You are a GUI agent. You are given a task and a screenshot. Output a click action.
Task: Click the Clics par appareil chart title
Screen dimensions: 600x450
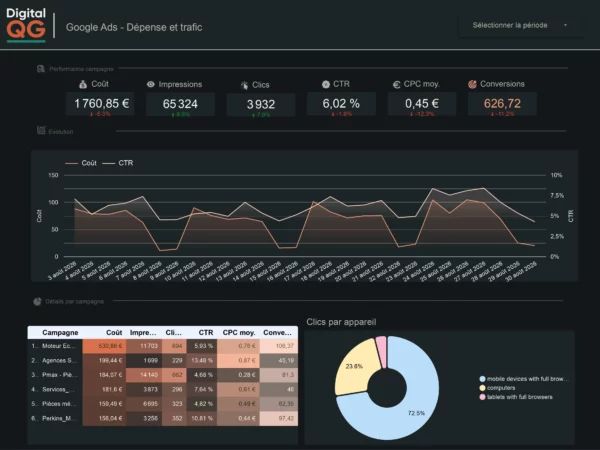(341, 322)
